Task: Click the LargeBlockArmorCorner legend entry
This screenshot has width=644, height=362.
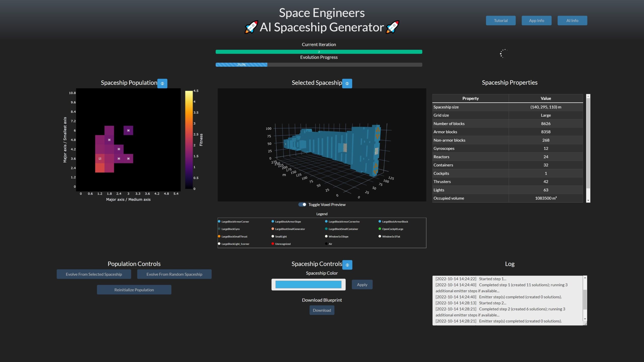Action: point(233,222)
